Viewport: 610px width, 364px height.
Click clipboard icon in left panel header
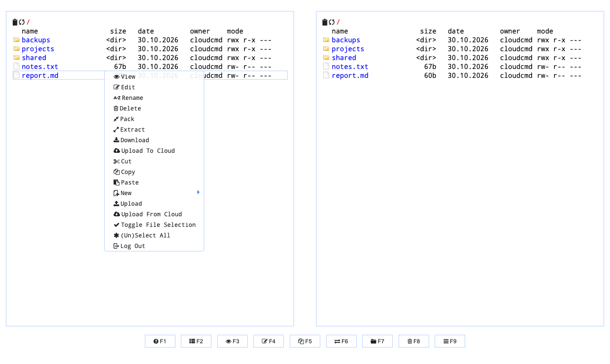pos(15,22)
